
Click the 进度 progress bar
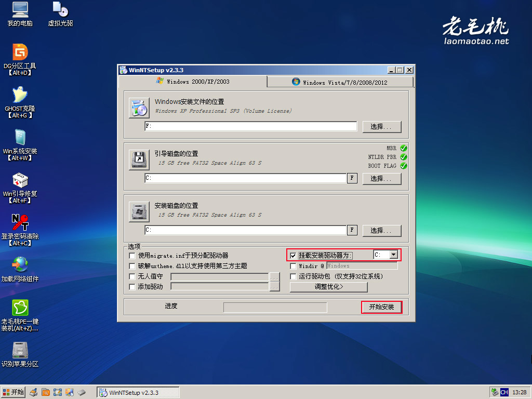(x=275, y=308)
